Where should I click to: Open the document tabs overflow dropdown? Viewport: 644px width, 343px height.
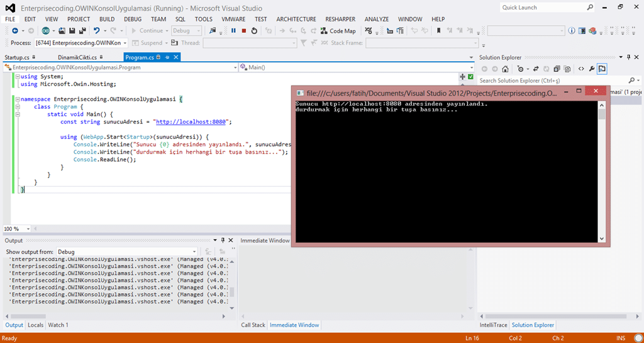click(x=471, y=57)
